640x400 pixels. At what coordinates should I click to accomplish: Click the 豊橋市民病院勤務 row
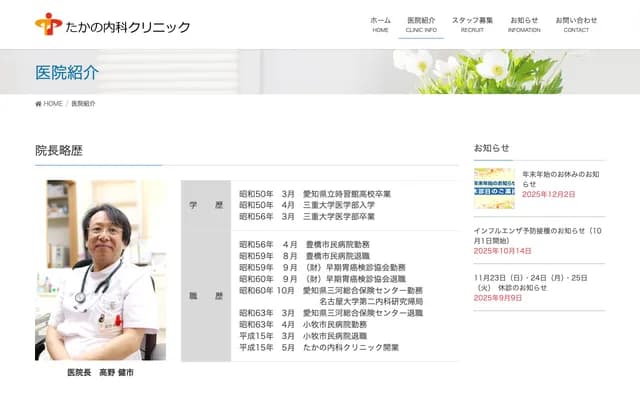304,244
